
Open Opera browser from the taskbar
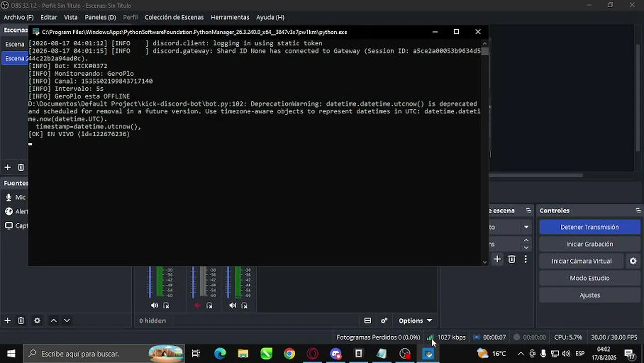(312, 353)
